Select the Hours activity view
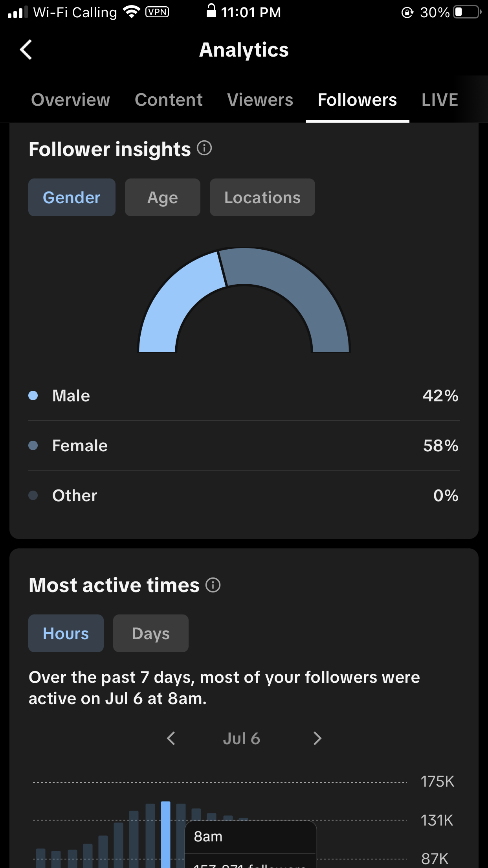Image resolution: width=488 pixels, height=868 pixels. click(66, 633)
